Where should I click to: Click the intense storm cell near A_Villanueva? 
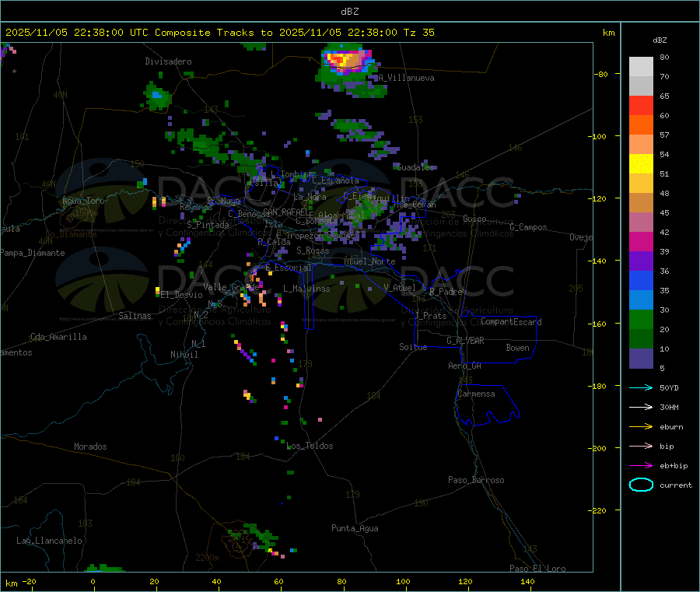(348, 60)
